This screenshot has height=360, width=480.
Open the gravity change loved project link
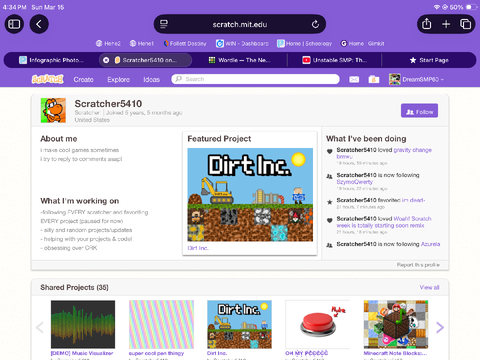(x=384, y=153)
